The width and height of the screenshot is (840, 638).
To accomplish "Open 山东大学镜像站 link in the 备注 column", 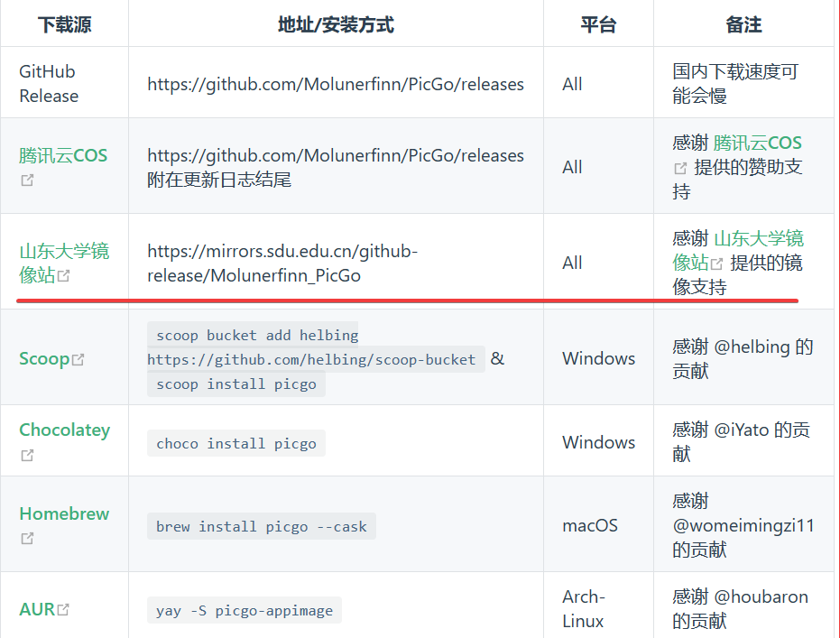I will coord(738,251).
